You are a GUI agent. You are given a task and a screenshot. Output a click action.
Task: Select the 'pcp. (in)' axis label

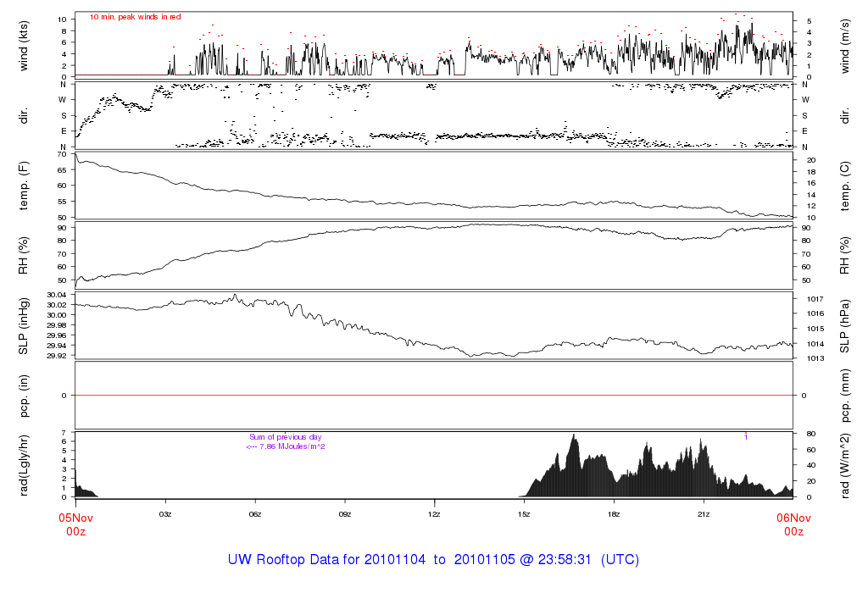point(23,396)
